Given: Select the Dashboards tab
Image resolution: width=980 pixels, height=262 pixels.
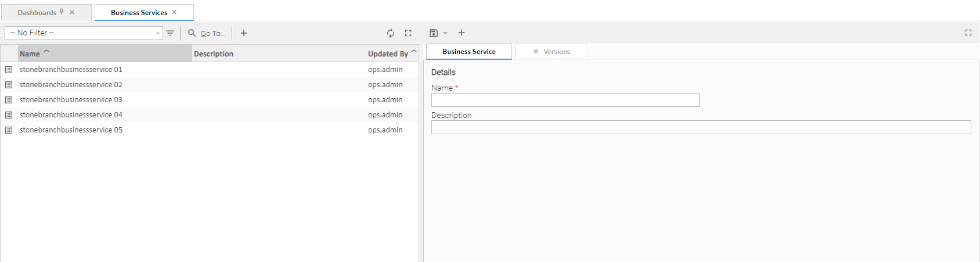Looking at the screenshot, I should (37, 13).
